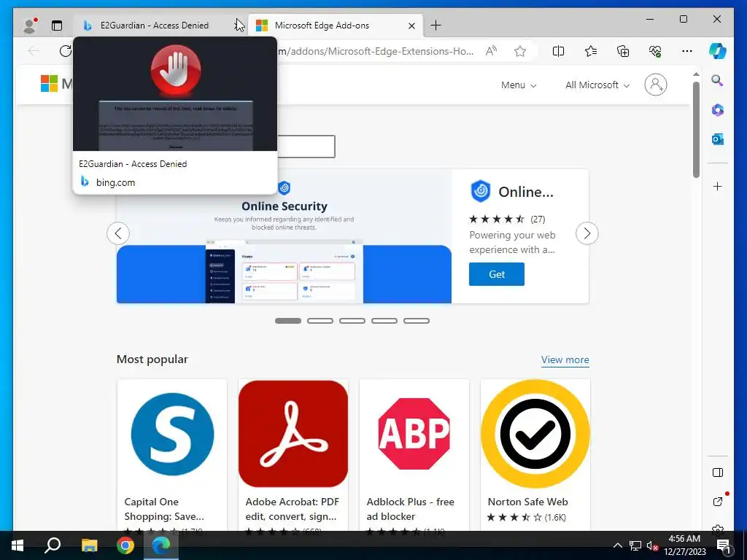This screenshot has width=747, height=560.
Task: Click the Adblock Plus title text
Action: click(410, 509)
